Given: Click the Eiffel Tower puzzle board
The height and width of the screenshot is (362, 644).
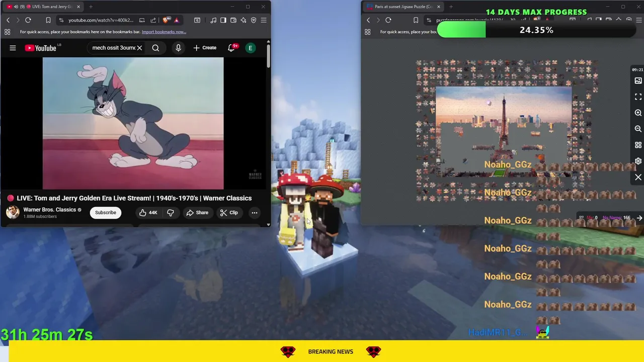Looking at the screenshot, I should 504,132.
